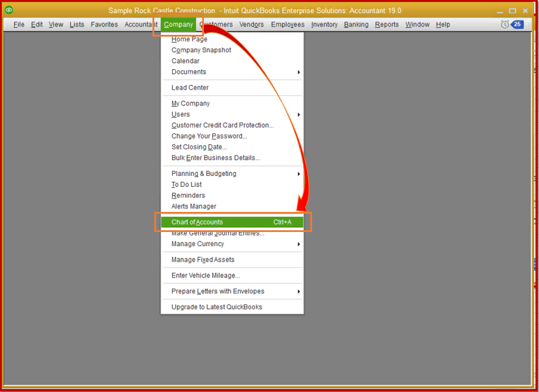539x392 pixels.
Task: Choose Company Snapshot
Action: point(232,50)
